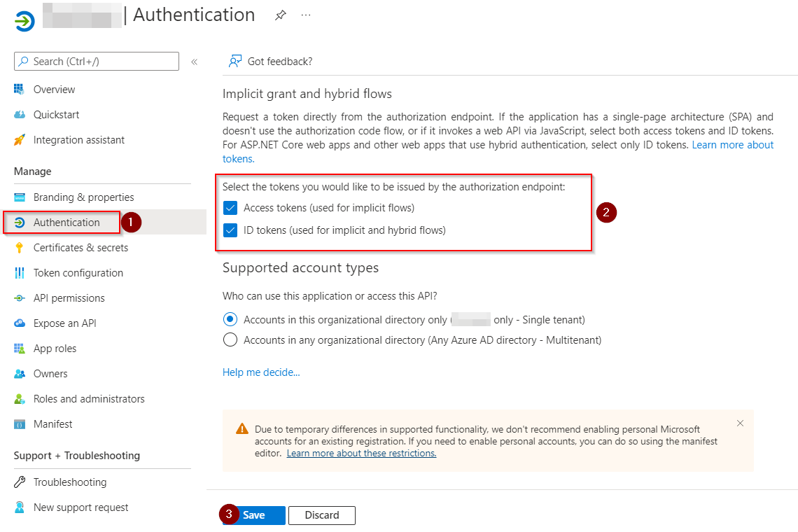Screen dimensions: 798x532
Task: Click the Expose an API cloud icon
Action: [20, 323]
